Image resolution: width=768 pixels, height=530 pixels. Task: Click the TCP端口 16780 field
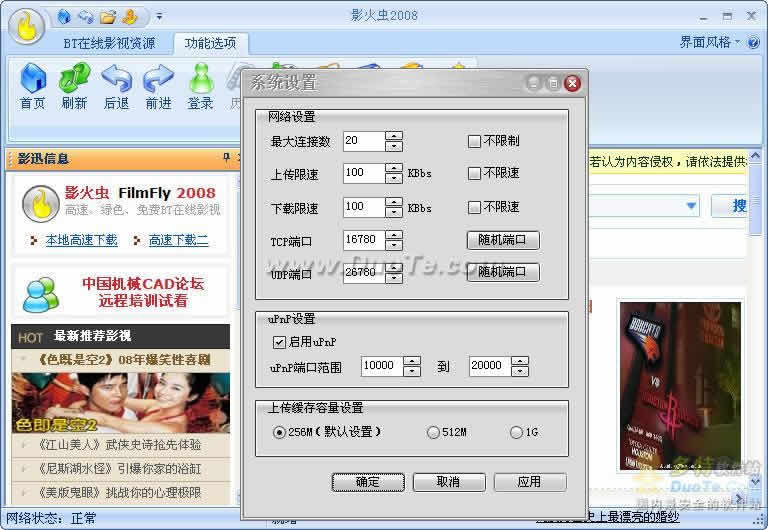pos(364,240)
